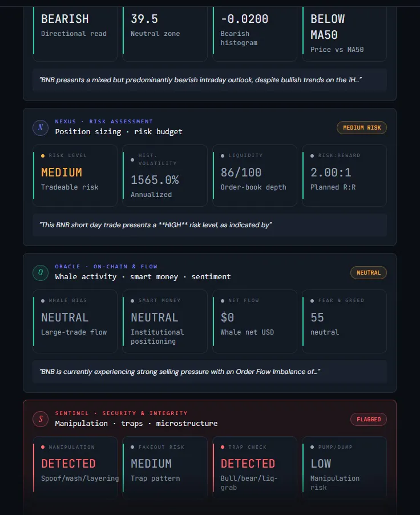This screenshot has height=515, width=420.
Task: Click the Tradeable risk label
Action: [70, 187]
